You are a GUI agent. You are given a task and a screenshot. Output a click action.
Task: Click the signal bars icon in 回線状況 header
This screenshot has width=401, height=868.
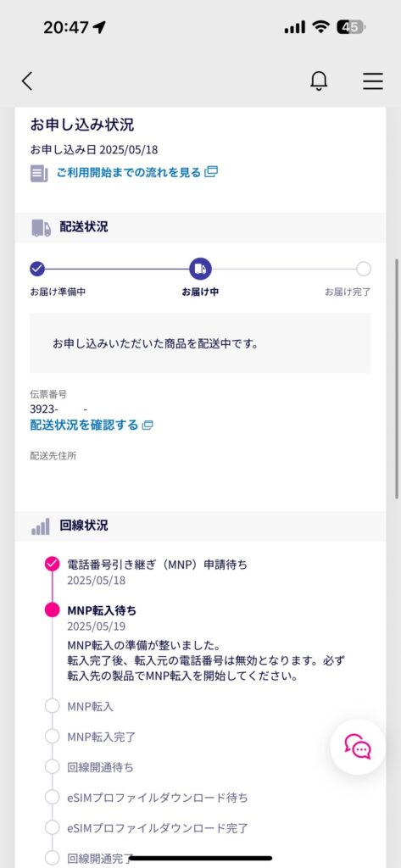coord(41,526)
